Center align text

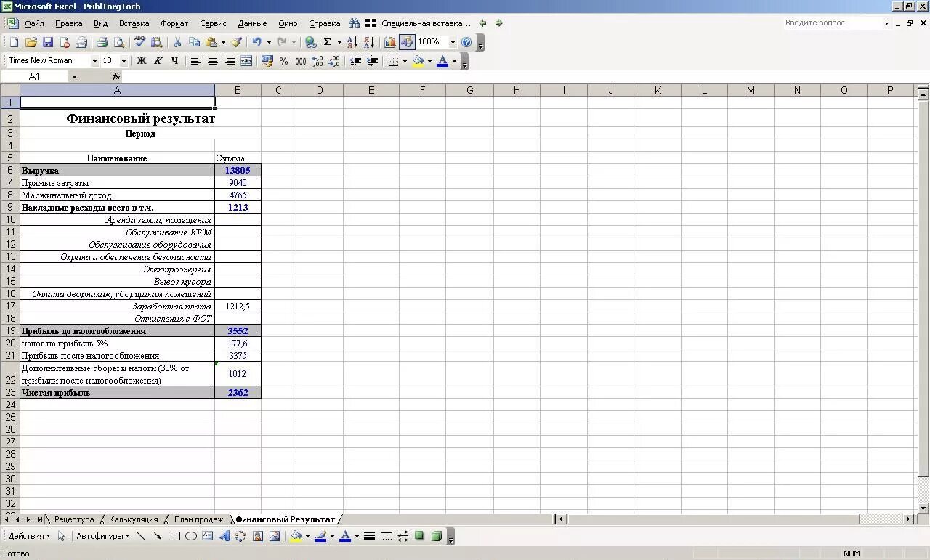213,61
